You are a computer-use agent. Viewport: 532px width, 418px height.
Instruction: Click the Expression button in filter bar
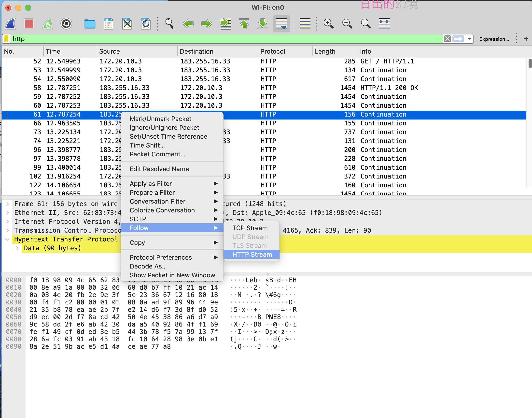(x=495, y=39)
